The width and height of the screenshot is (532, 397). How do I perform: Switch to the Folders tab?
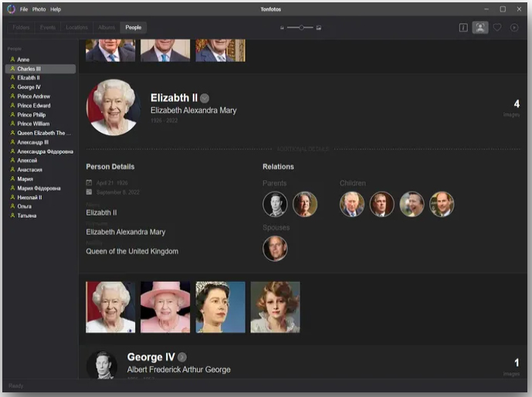click(x=21, y=28)
